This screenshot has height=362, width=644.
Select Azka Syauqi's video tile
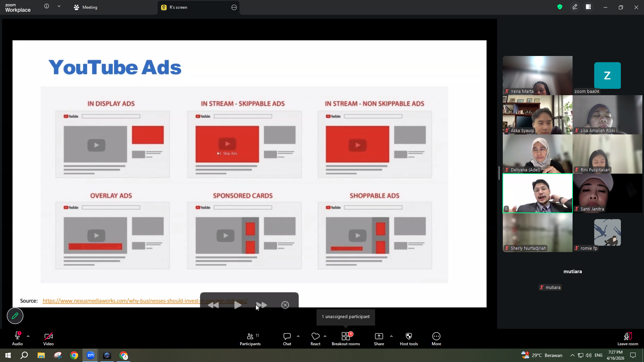click(538, 115)
